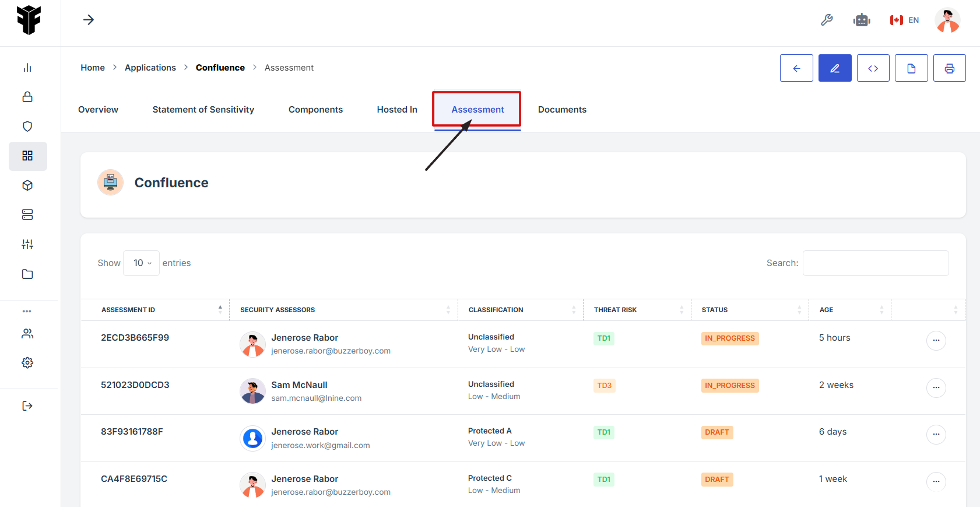
Task: Click the wrench tools icon
Action: coord(827,20)
